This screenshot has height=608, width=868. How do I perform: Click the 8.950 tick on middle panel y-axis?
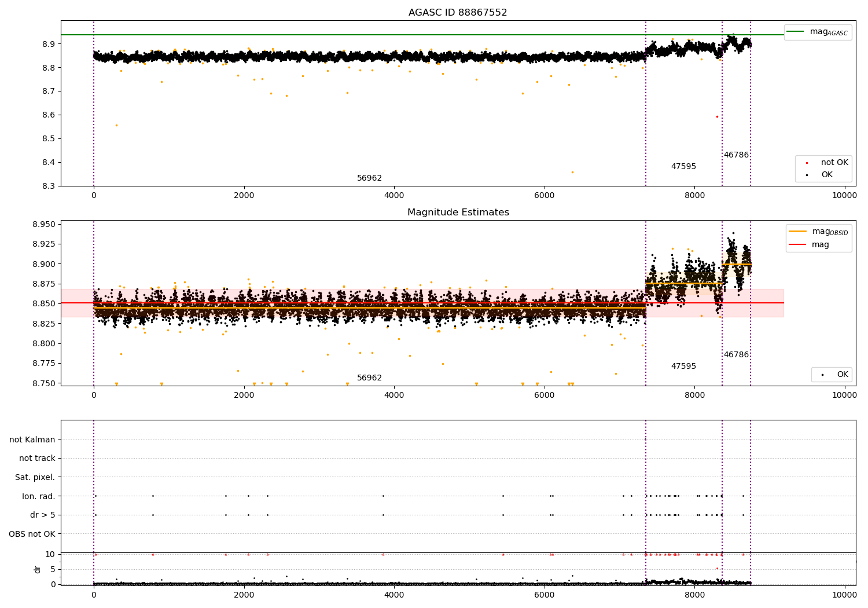(43, 224)
